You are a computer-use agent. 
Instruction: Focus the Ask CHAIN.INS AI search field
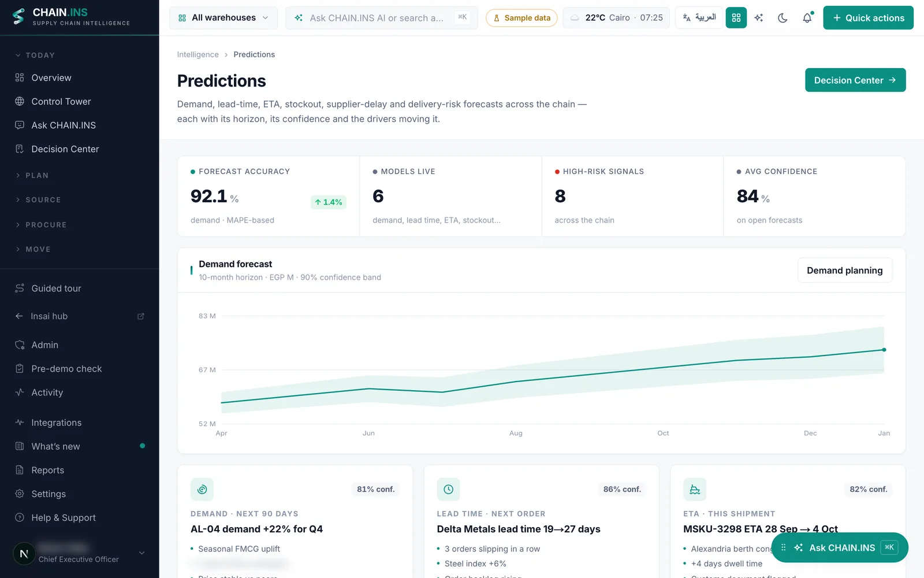[382, 18]
